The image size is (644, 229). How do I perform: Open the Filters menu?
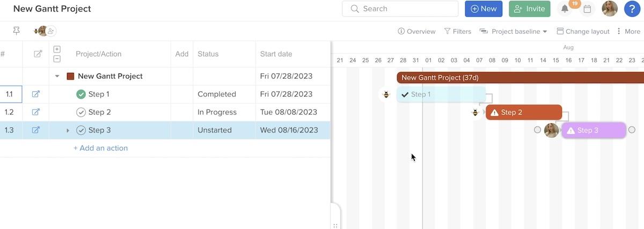click(458, 32)
